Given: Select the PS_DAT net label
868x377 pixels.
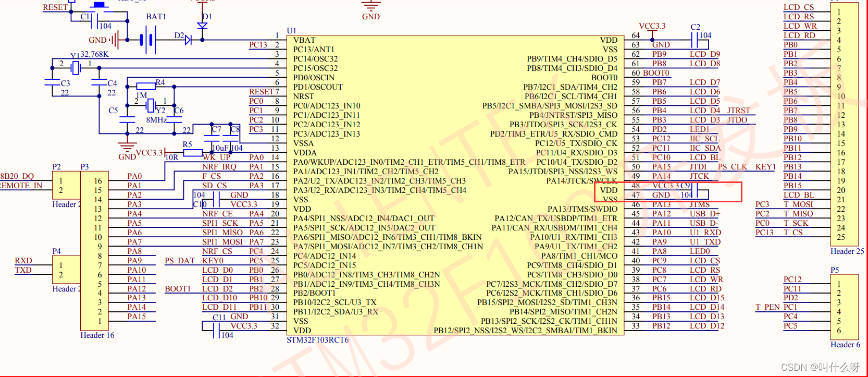Looking at the screenshot, I should [180, 261].
